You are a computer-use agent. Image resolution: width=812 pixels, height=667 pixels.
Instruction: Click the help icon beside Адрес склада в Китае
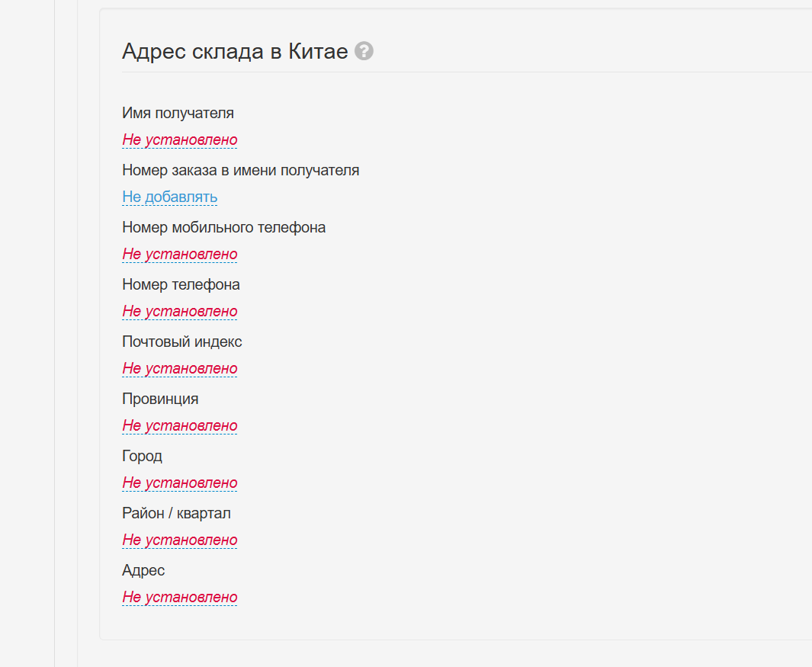click(364, 52)
